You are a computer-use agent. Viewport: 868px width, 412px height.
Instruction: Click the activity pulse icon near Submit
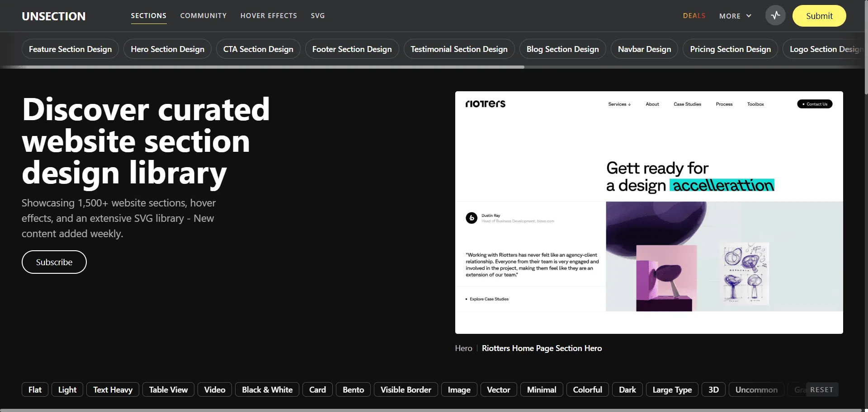pos(775,15)
